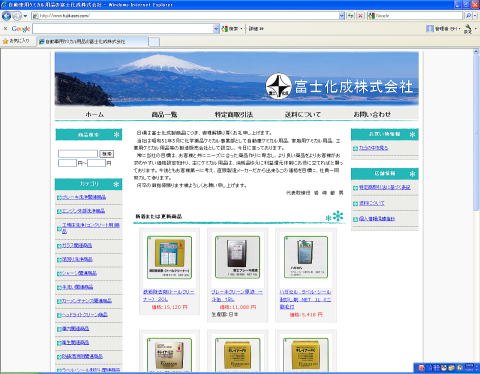The image size is (480, 374).
Task: Click the magnifier search icon beside Google box
Action: [468, 16]
